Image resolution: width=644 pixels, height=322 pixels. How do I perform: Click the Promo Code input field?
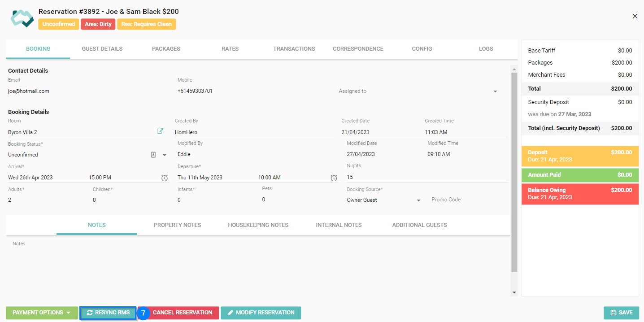coord(466,200)
